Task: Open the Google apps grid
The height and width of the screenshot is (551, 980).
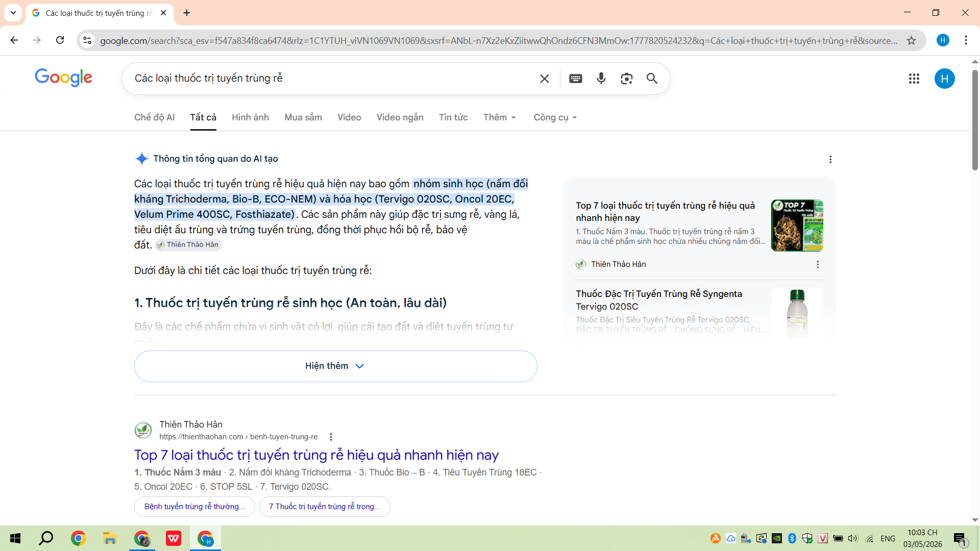Action: point(914,79)
